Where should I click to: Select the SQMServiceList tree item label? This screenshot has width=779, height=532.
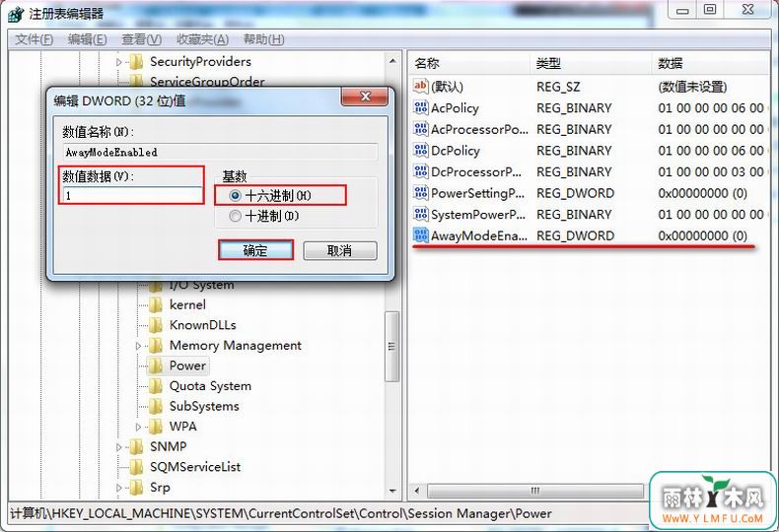[x=195, y=467]
